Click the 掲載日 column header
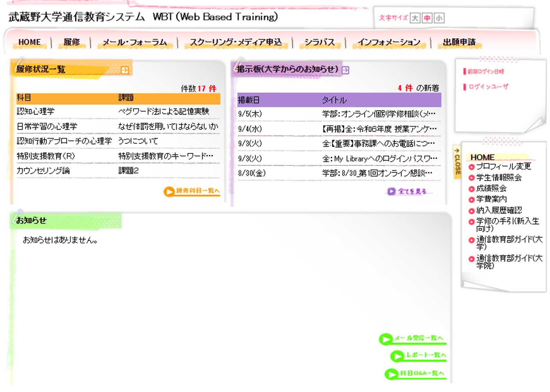 [249, 101]
